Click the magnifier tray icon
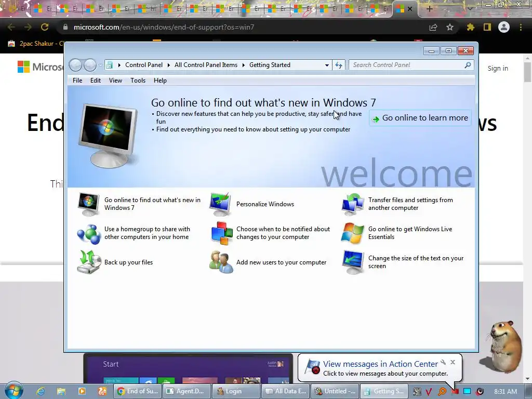 tap(442, 392)
